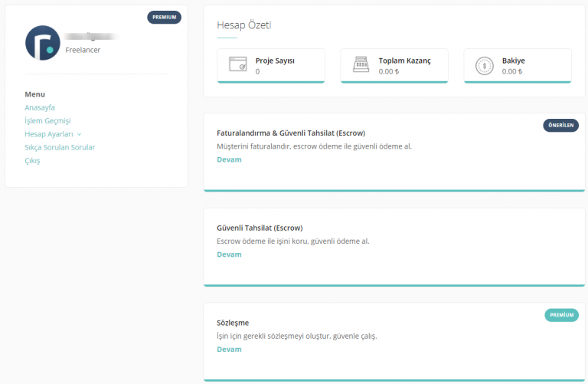Click the Hesap Özeti heading

coord(244,25)
